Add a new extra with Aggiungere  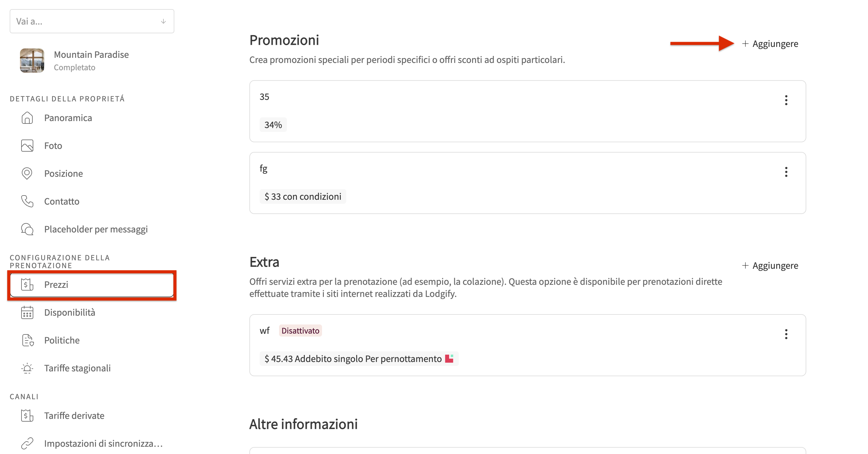pos(770,266)
